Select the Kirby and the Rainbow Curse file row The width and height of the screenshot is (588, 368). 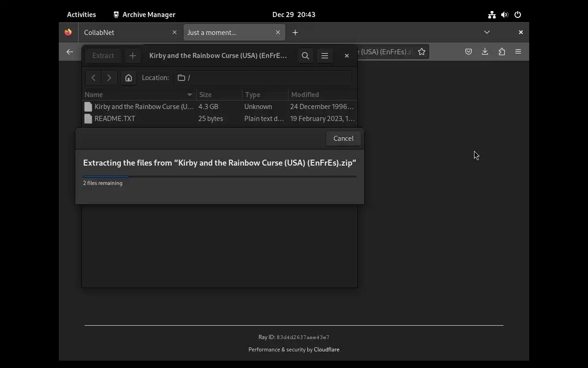coord(220,107)
